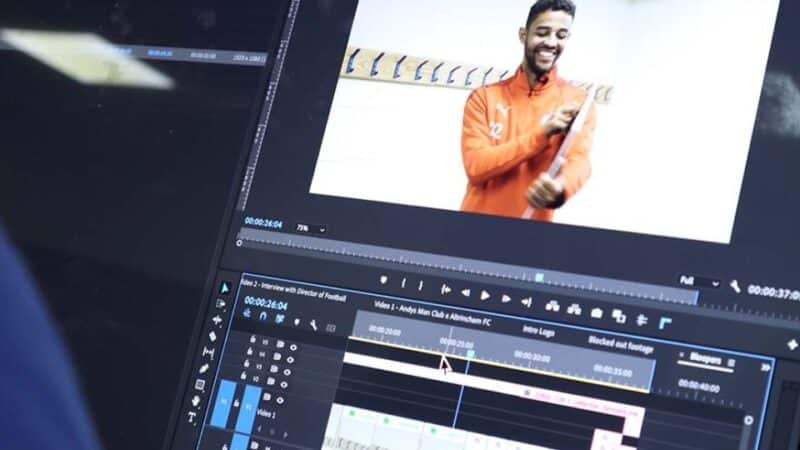Go to Out point
This screenshot has width=800, height=450.
[527, 302]
